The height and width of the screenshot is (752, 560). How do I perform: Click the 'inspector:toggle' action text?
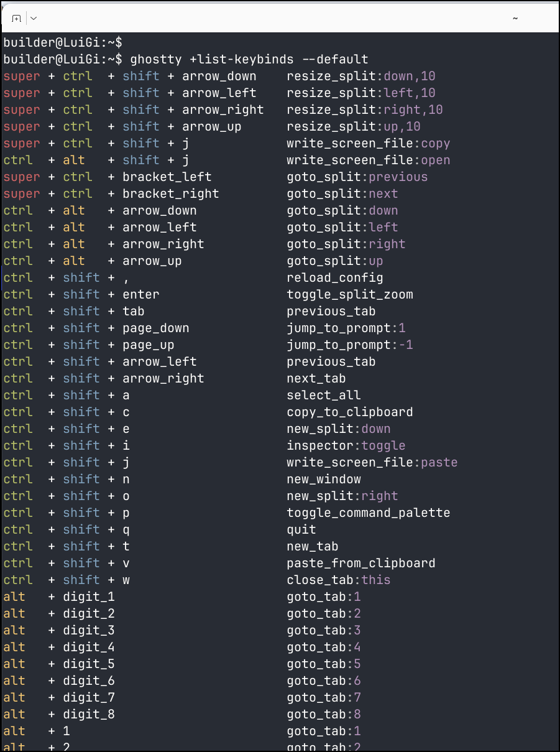coord(346,446)
